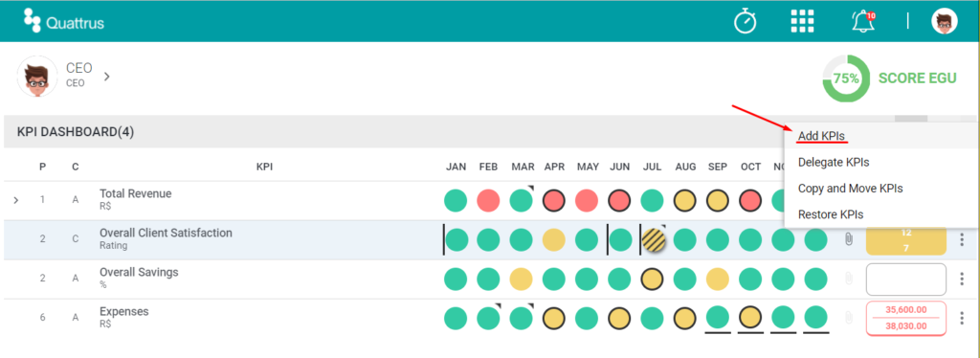Click the 75% score ring
Screen dimensions: 980x358
point(846,78)
